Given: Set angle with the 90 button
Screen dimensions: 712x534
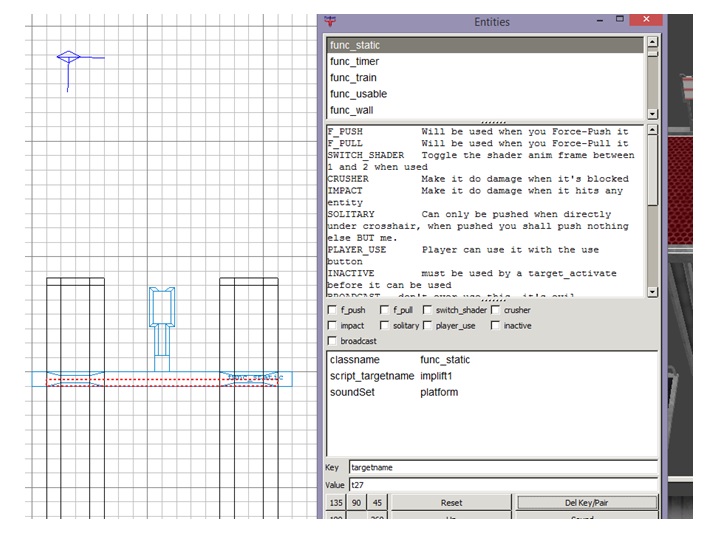Looking at the screenshot, I should coord(356,503).
